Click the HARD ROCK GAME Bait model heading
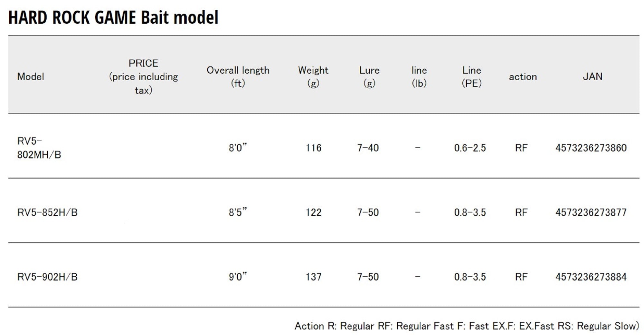 [113, 17]
